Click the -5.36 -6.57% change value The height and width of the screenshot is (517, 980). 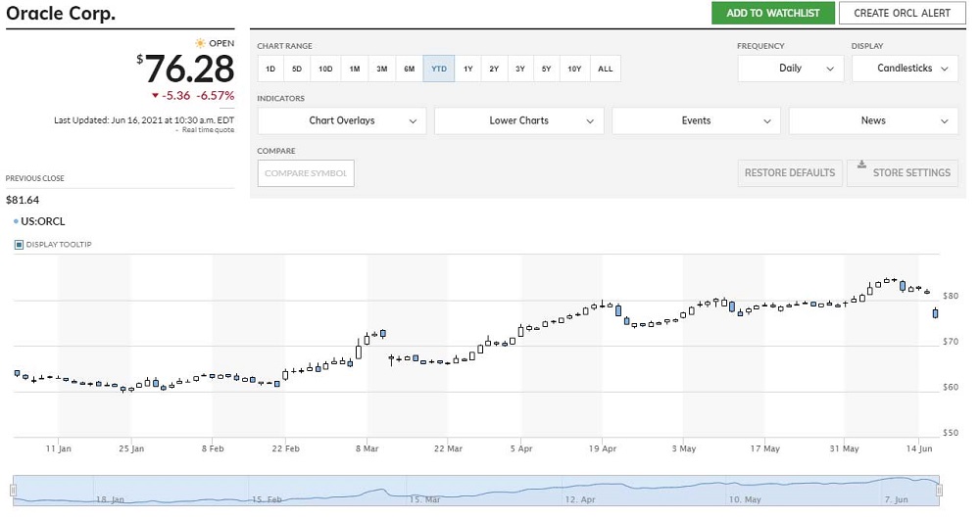pos(198,96)
